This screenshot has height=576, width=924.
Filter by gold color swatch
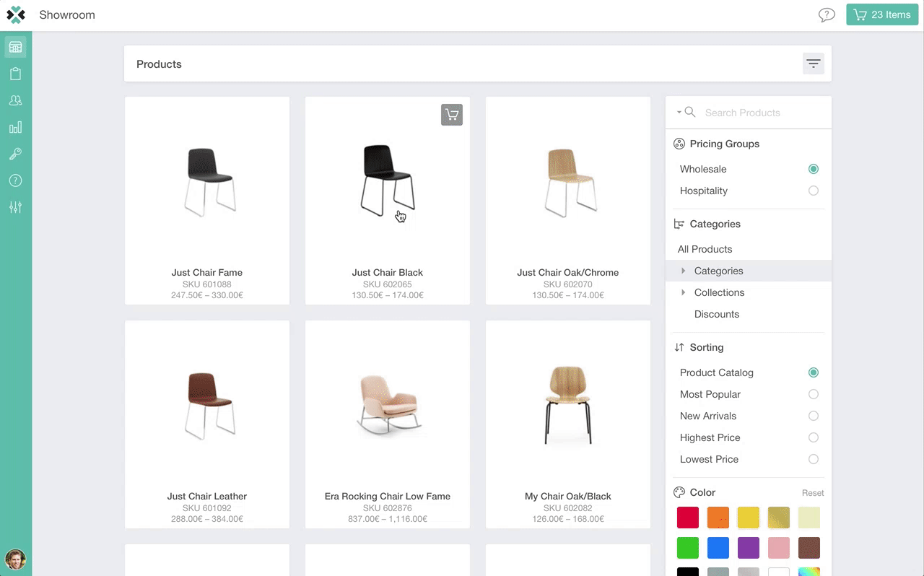[x=779, y=518]
